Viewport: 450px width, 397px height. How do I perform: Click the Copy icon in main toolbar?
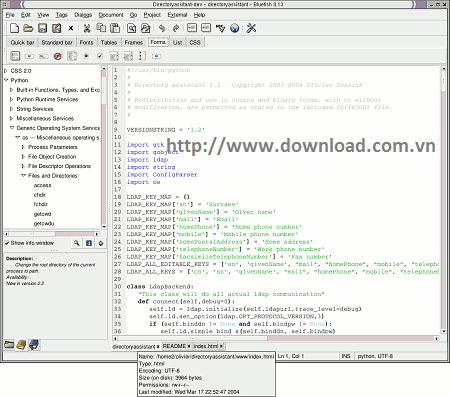click(x=101, y=28)
